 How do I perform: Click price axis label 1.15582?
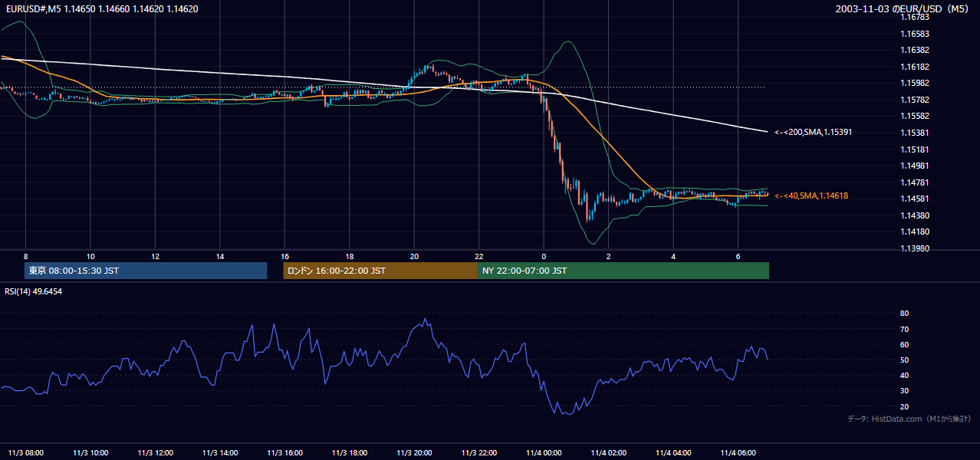[915, 116]
